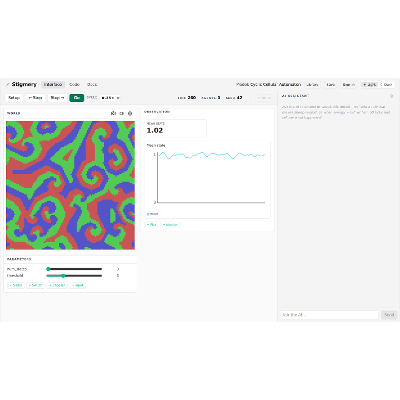
Task: Switch to Dark theme
Action: coord(387,85)
